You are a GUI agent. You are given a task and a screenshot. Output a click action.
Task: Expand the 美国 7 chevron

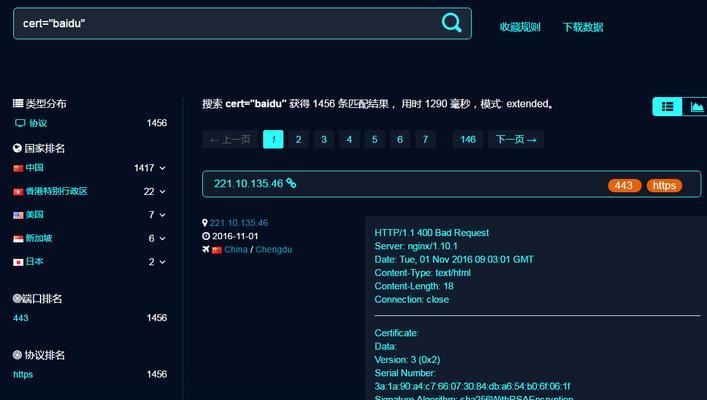click(x=162, y=215)
